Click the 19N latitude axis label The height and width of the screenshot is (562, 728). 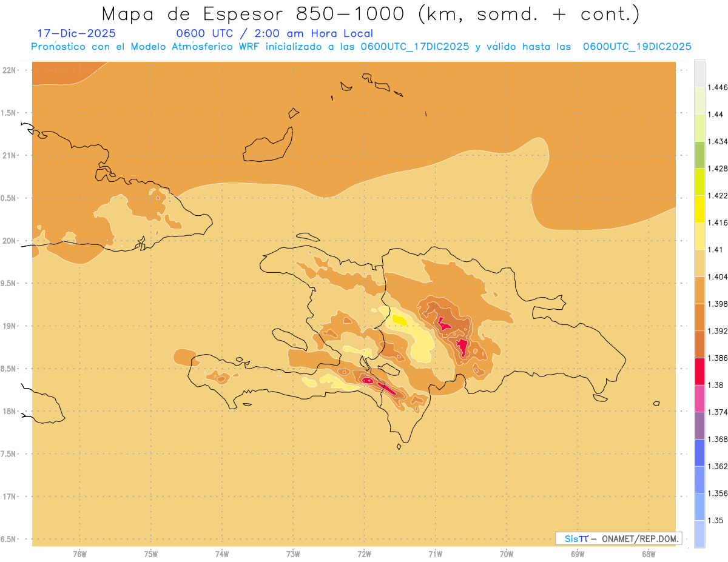tap(9, 326)
